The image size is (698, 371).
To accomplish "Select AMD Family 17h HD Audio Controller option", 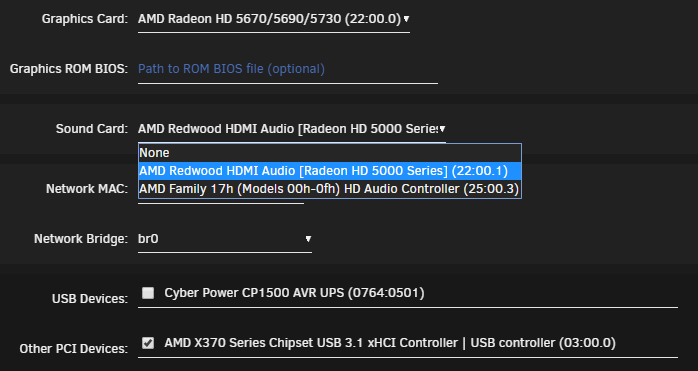I will tap(329, 189).
